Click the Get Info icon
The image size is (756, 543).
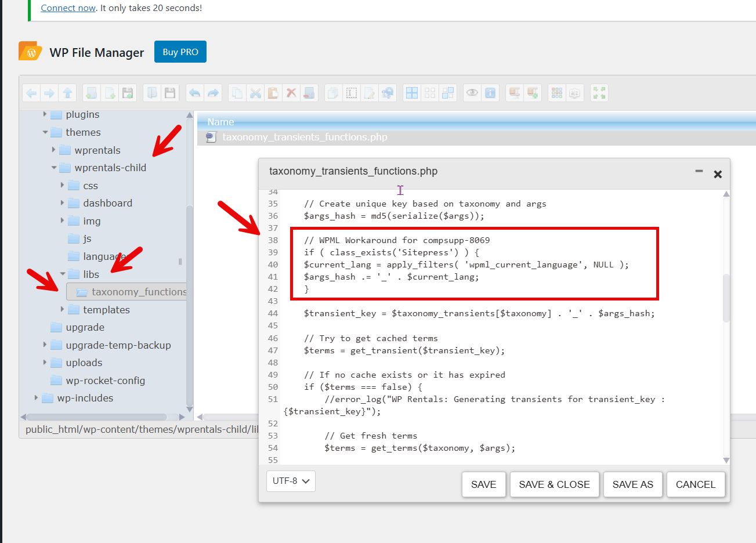pyautogui.click(x=490, y=93)
